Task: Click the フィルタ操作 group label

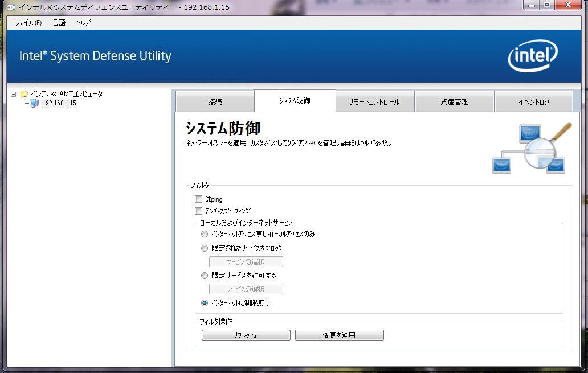Action: (x=215, y=322)
